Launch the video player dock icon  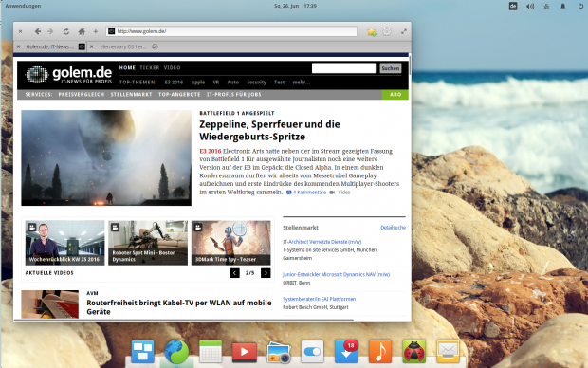pos(244,352)
